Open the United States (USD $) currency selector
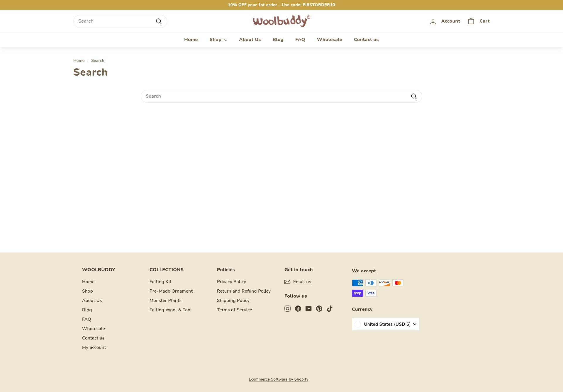The height and width of the screenshot is (392, 563). (386, 324)
